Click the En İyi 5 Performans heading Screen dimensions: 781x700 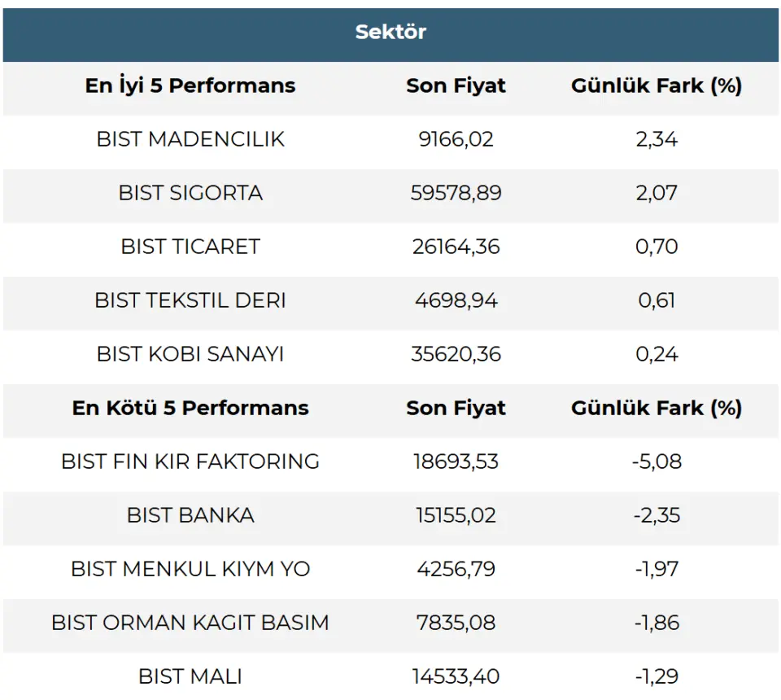coord(190,85)
